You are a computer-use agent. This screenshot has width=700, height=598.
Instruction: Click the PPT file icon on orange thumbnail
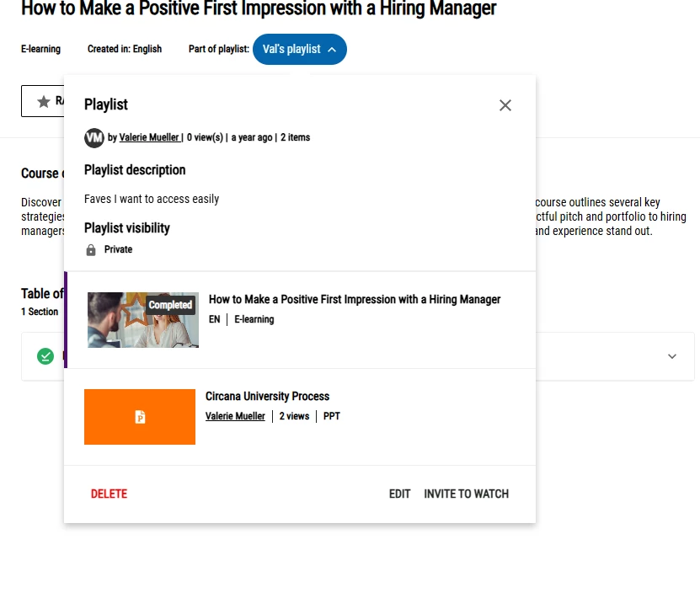point(140,417)
